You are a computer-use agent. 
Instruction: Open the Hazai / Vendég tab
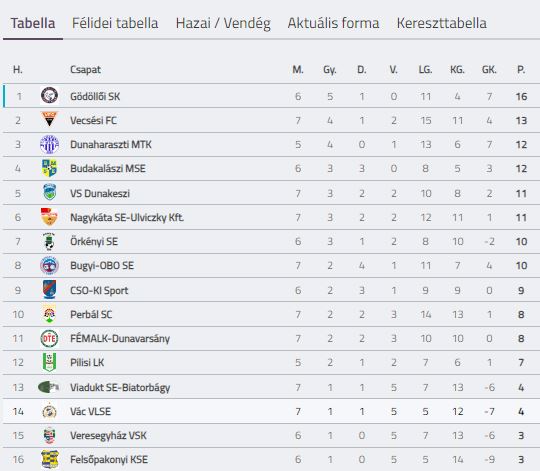click(x=223, y=23)
